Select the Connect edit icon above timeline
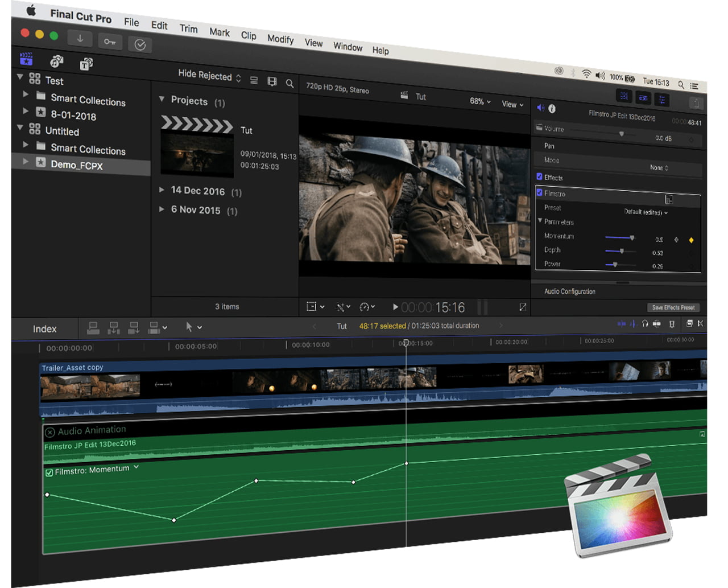The width and height of the screenshot is (728, 588). pos(92,328)
